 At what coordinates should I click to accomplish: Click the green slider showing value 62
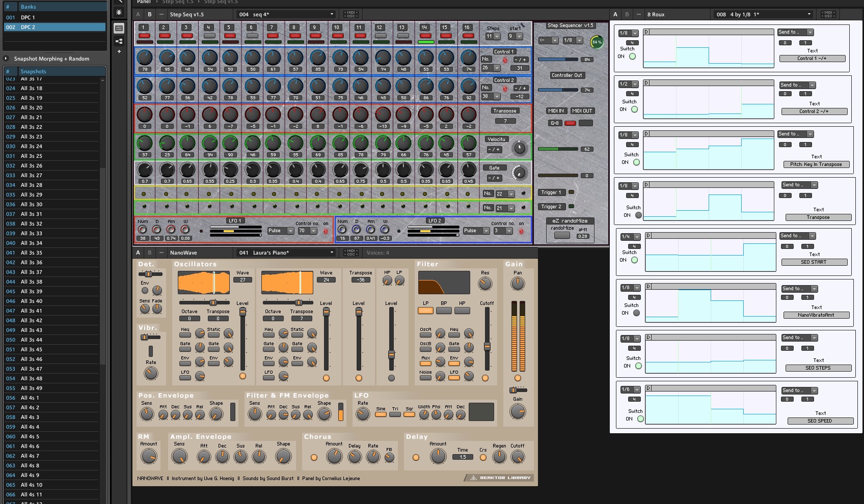[x=558, y=149]
